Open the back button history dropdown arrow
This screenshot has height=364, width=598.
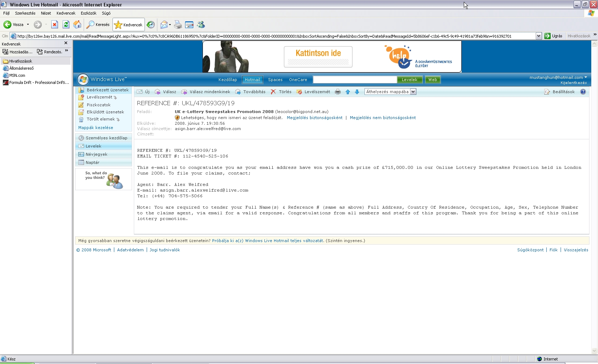point(28,25)
